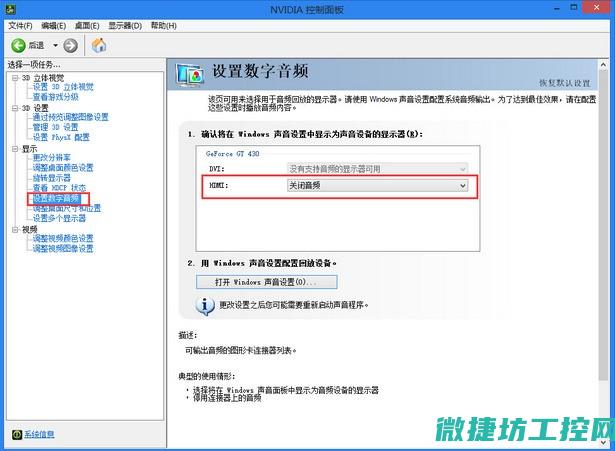Click the system info icon at bottom left
The height and width of the screenshot is (451, 615).
point(17,435)
